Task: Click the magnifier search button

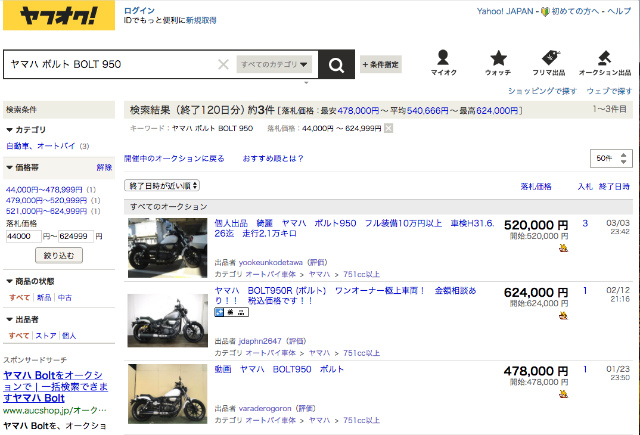Action: (x=336, y=64)
